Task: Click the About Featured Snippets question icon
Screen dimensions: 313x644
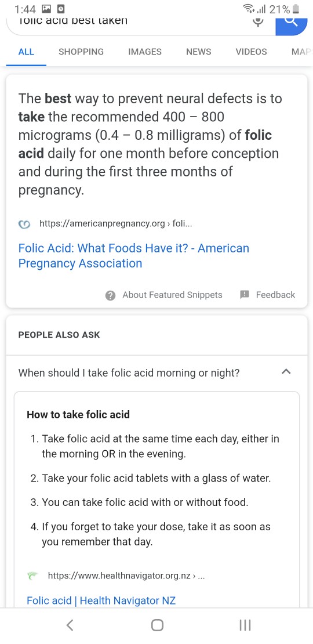Action: (x=110, y=295)
